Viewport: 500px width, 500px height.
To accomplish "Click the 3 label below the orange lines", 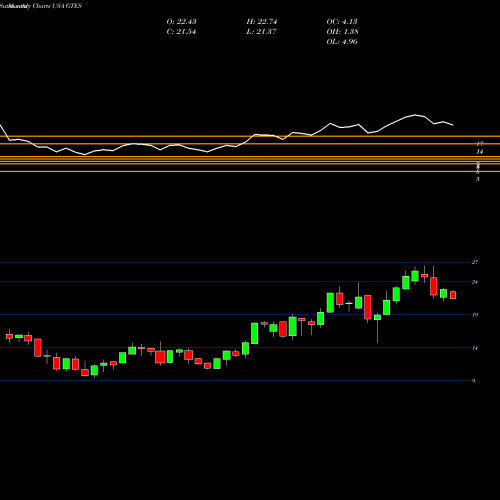I will [x=478, y=179].
